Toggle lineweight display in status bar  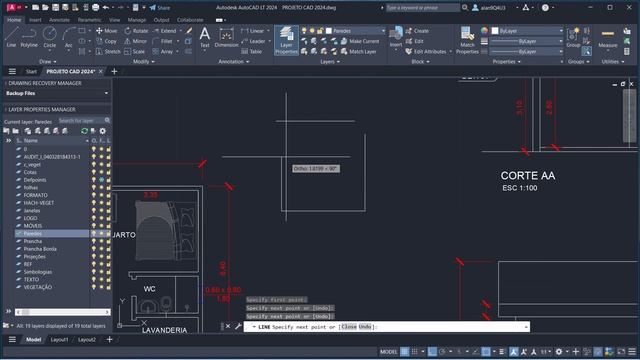tap(502, 351)
